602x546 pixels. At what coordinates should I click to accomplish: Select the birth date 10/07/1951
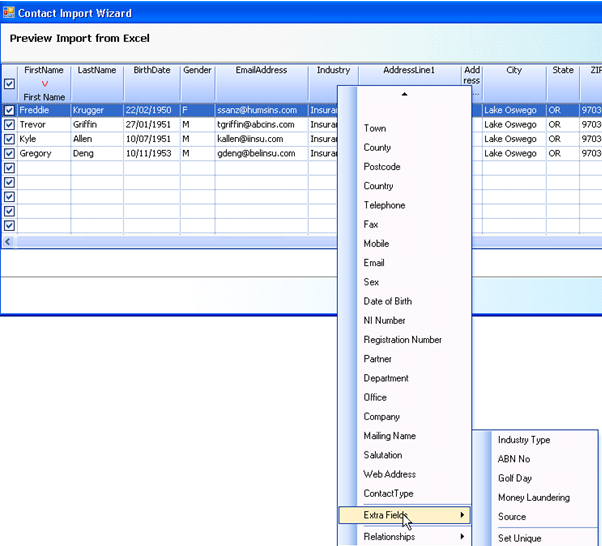pos(152,139)
